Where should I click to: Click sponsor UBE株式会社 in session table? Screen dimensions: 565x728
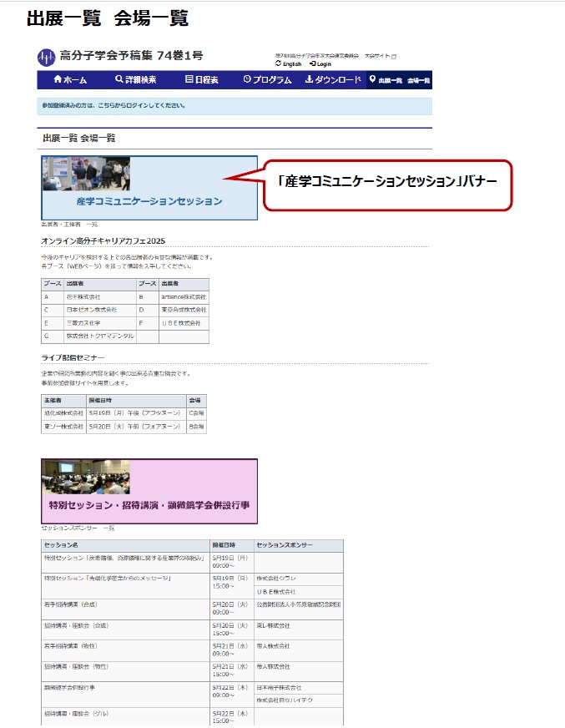[x=276, y=592]
